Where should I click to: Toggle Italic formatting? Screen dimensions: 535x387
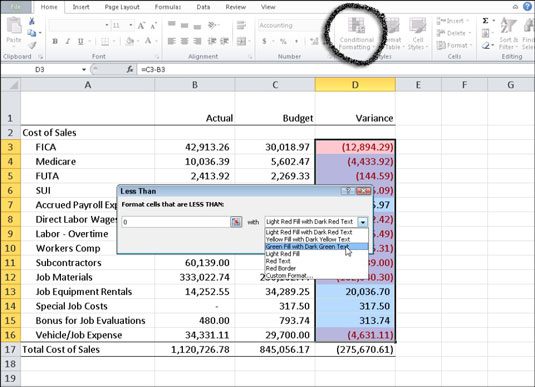tap(68, 41)
